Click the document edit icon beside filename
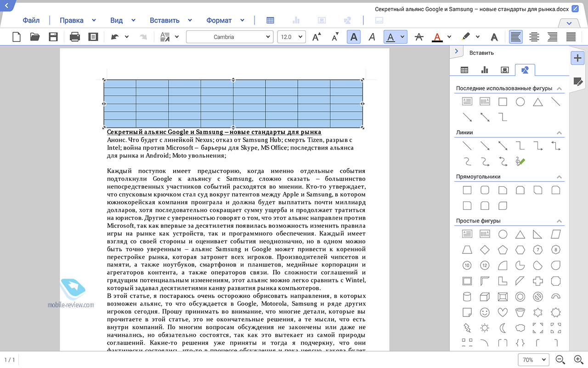 [575, 9]
